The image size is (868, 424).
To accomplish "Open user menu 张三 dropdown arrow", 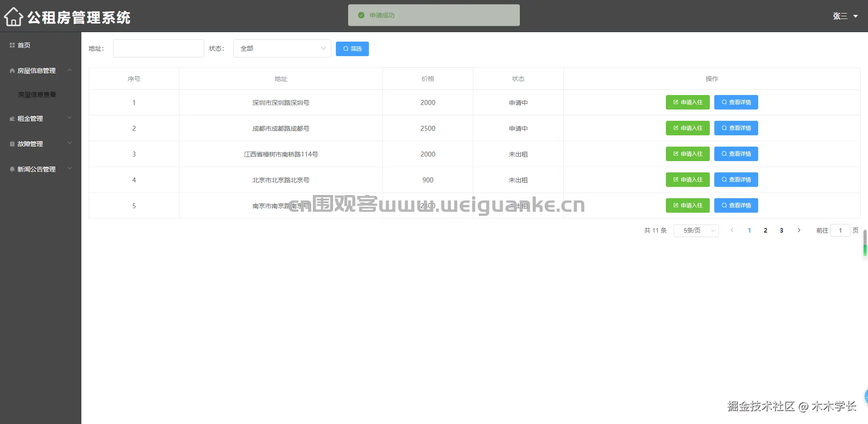I will tap(855, 16).
